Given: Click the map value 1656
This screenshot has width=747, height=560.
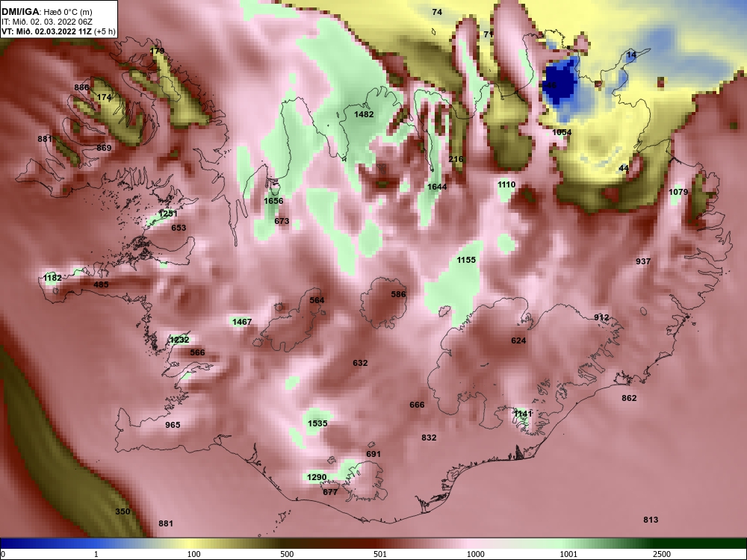Looking at the screenshot, I should point(273,201).
